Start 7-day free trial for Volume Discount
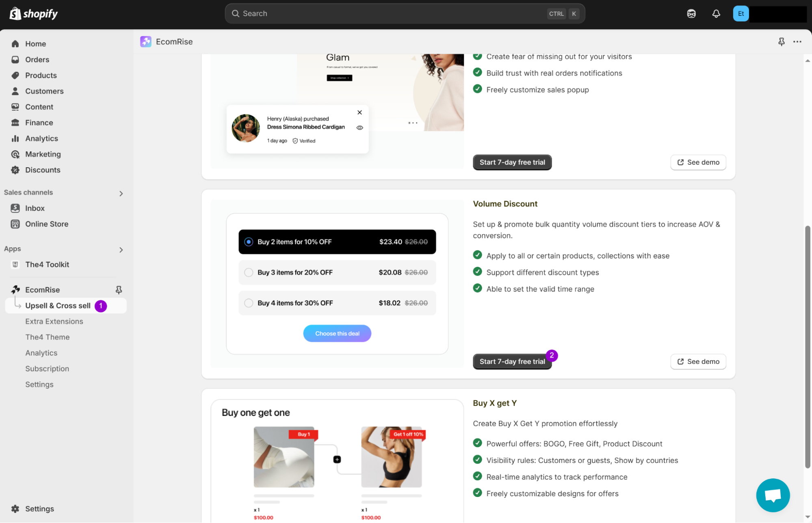 512,362
